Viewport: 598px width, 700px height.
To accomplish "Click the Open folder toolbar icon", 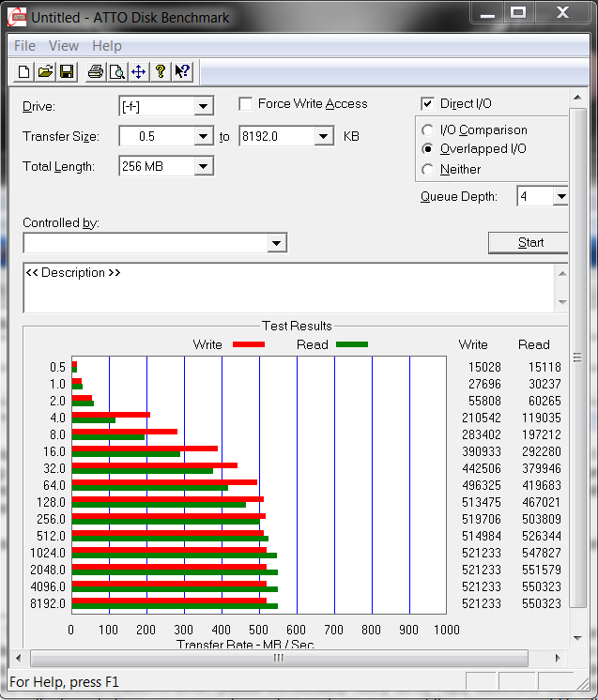I will 45,71.
